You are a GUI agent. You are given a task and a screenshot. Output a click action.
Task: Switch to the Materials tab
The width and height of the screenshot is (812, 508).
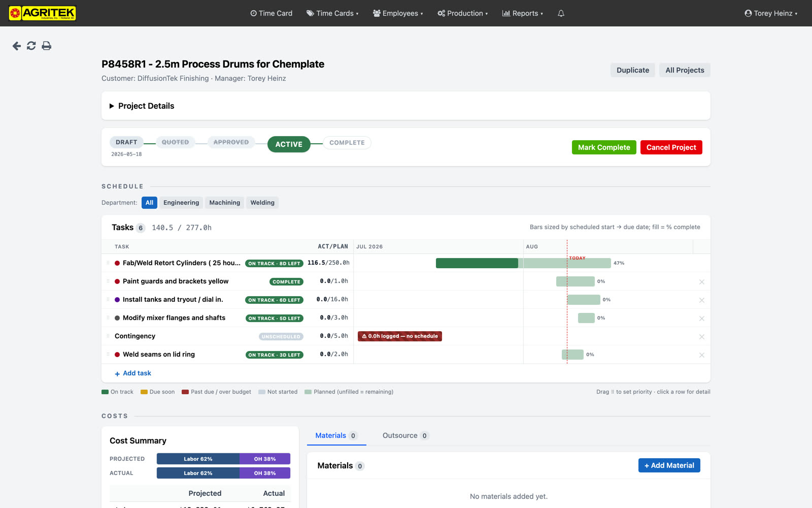[x=336, y=435]
